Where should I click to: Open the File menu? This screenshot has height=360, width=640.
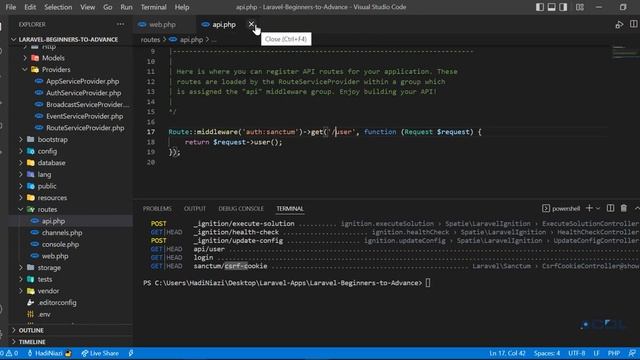(x=11, y=7)
